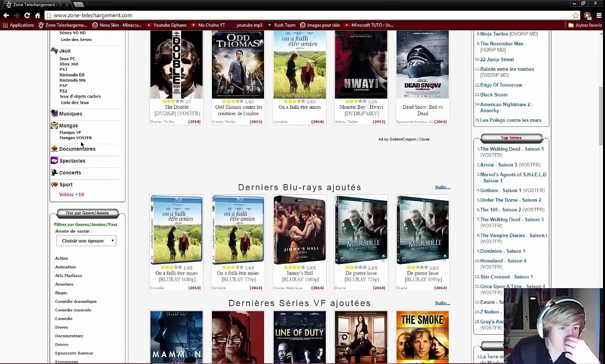This screenshot has height=364, width=605.
Task: Open Black Storm film link
Action: pos(494,95)
